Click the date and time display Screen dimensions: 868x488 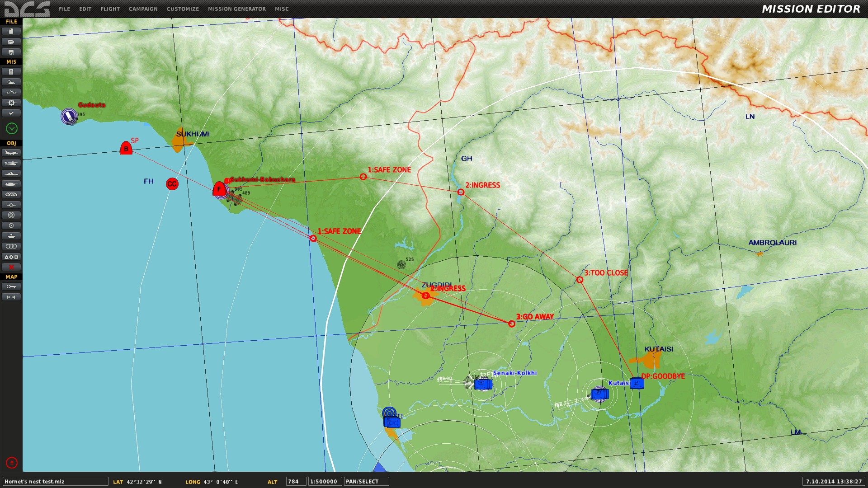click(834, 482)
